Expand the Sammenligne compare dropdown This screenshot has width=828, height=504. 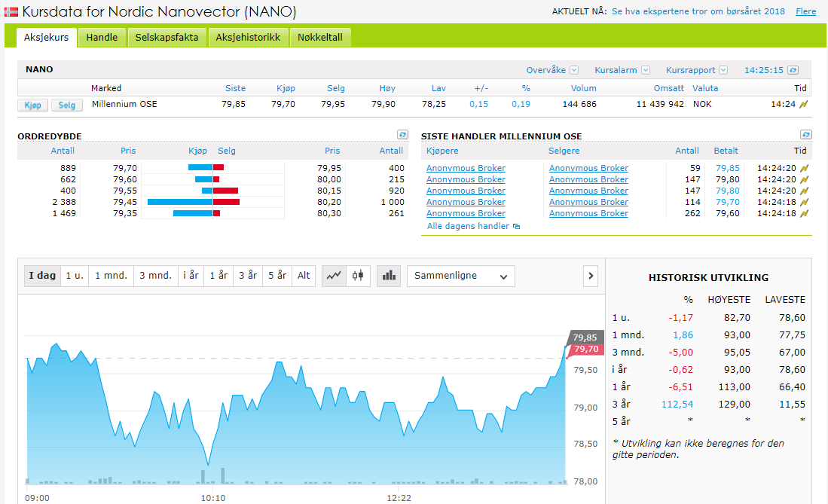pyautogui.click(x=461, y=276)
